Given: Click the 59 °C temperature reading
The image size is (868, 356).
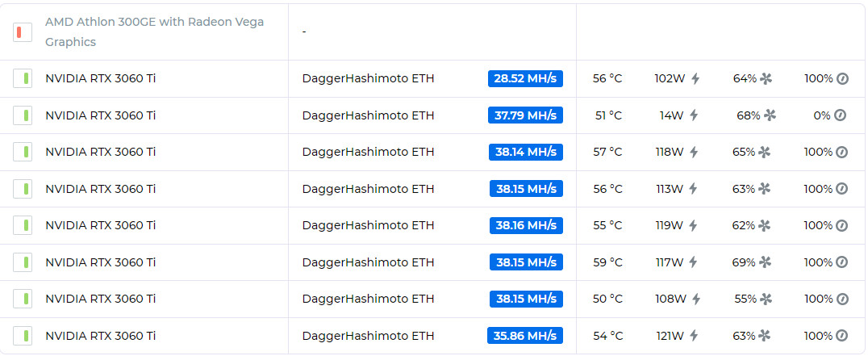Looking at the screenshot, I should click(x=607, y=262).
